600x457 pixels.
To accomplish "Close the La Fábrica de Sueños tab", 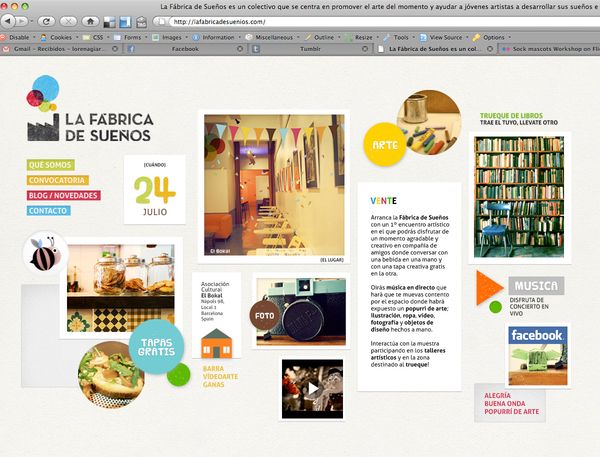I will [490, 49].
